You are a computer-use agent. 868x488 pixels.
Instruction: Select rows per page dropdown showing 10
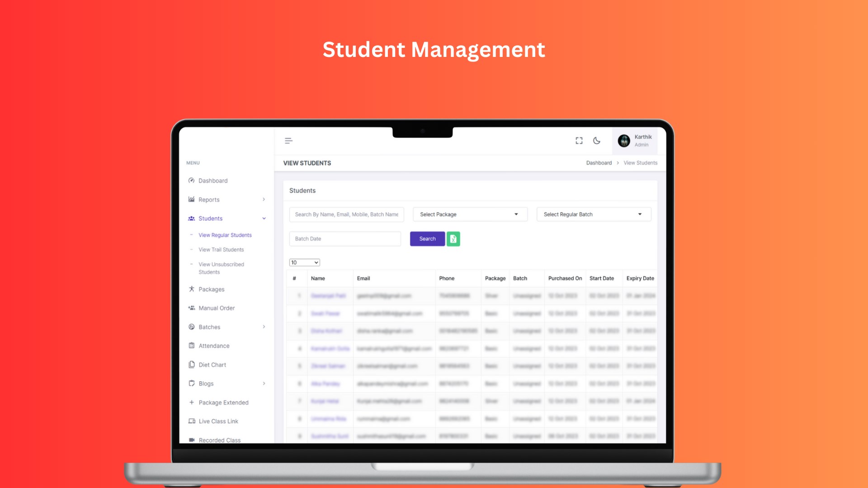click(304, 262)
